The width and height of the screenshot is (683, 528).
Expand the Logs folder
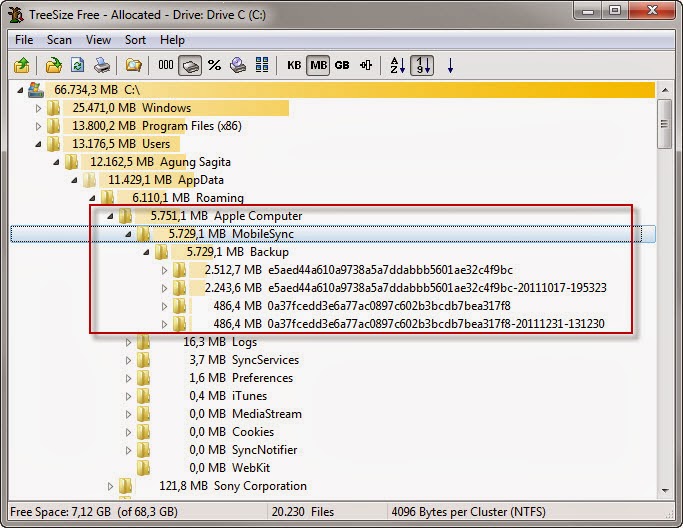(128, 342)
